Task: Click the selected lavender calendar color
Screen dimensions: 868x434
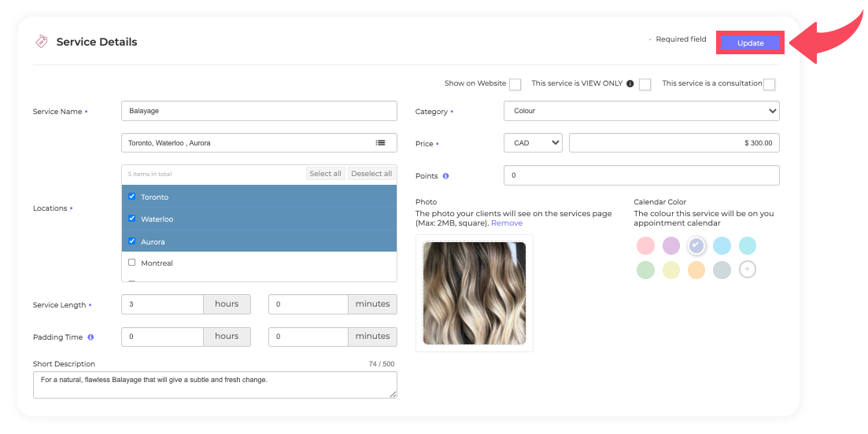Action: pos(696,245)
